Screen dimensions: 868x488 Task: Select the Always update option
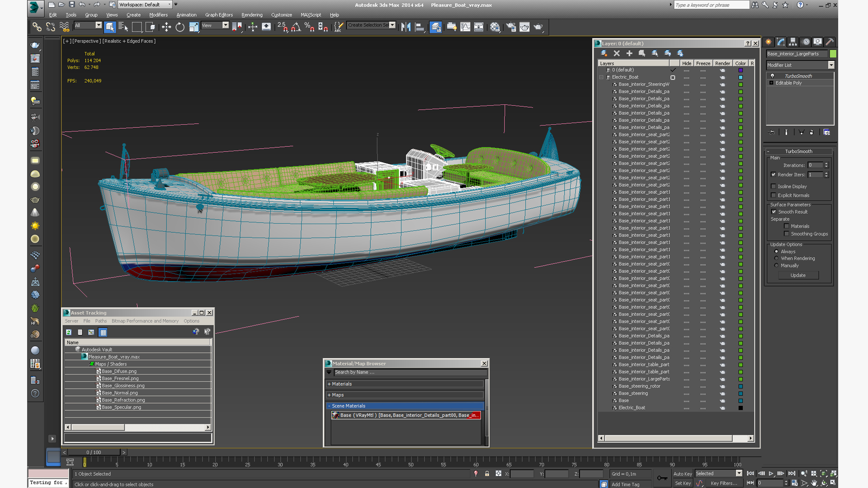pyautogui.click(x=777, y=251)
